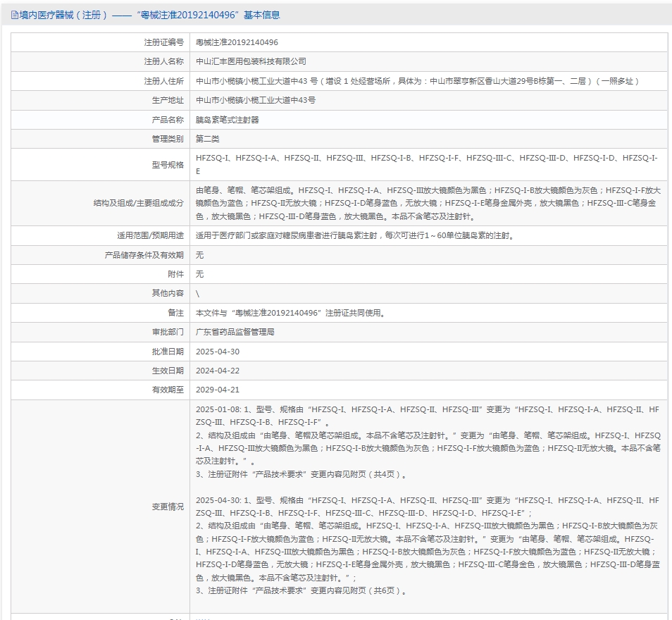Viewport: 672px width, 620px height.
Task: Select company name 中山汇丰医用包装科技有限公司
Action: tap(251, 62)
